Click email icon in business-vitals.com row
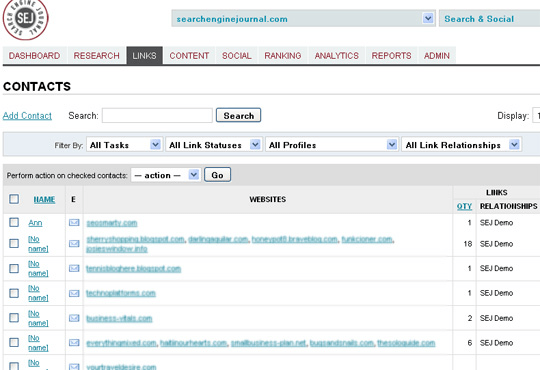The width and height of the screenshot is (540, 370). point(74,318)
